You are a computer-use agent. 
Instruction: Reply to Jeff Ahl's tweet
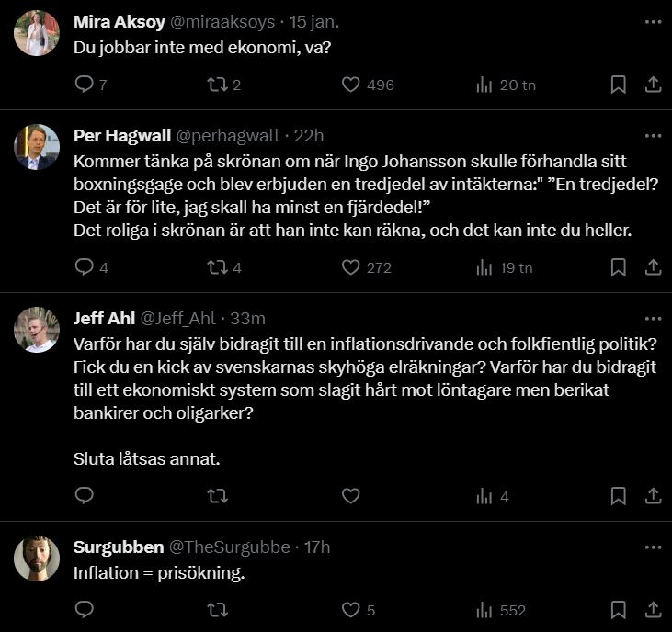(x=84, y=496)
